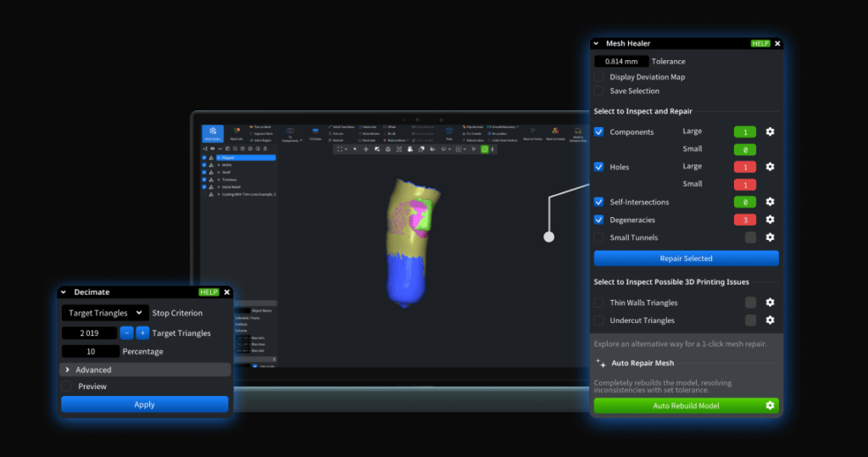Image resolution: width=868 pixels, height=457 pixels.
Task: Open the gear next to Holes
Action: tap(770, 167)
